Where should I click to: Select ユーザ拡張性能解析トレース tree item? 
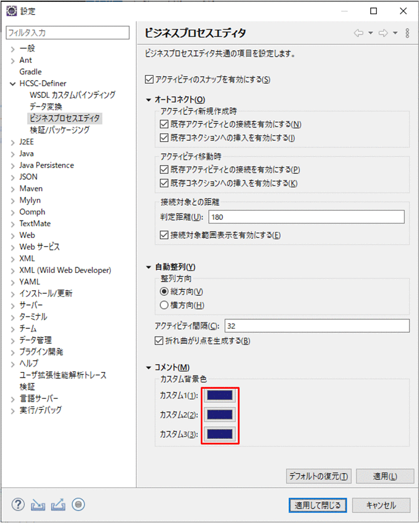(63, 375)
